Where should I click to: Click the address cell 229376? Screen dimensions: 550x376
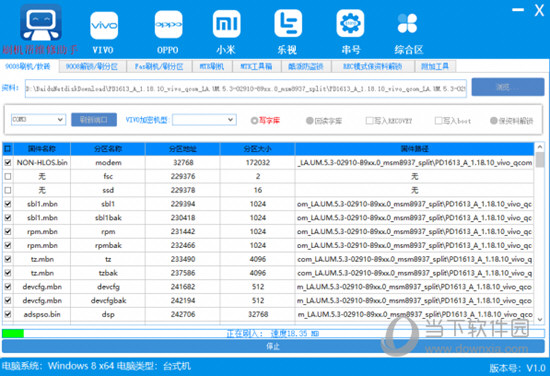click(x=183, y=176)
